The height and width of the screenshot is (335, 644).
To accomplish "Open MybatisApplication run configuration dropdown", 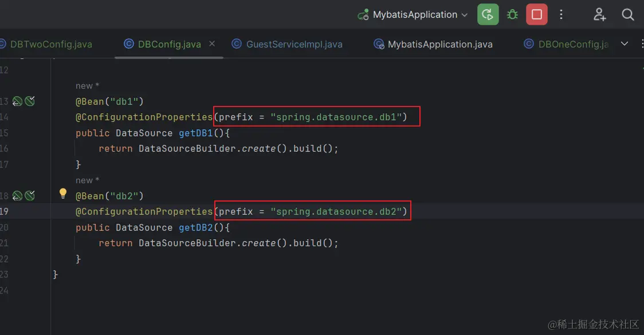I will [413, 15].
